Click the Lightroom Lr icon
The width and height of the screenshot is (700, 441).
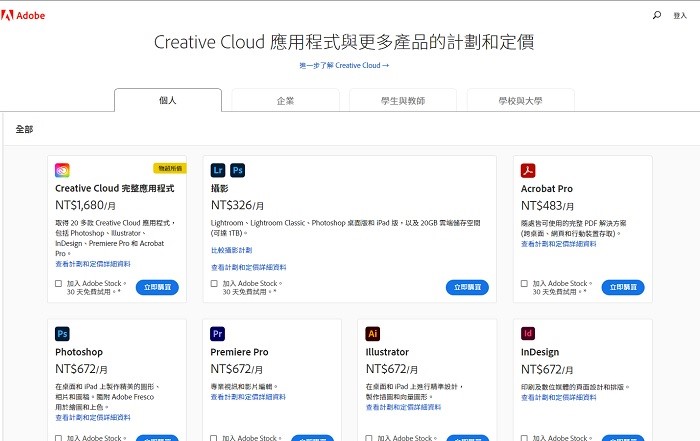coord(218,170)
